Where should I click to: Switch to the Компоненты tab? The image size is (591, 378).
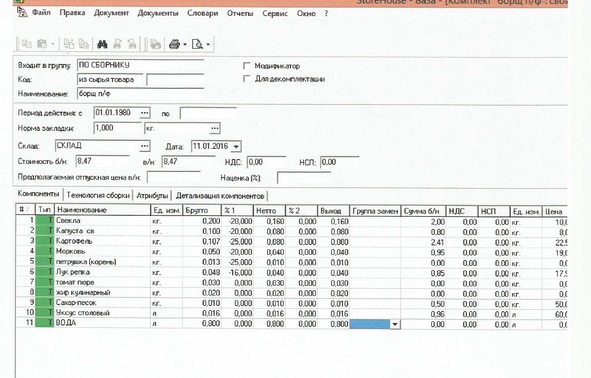click(38, 194)
